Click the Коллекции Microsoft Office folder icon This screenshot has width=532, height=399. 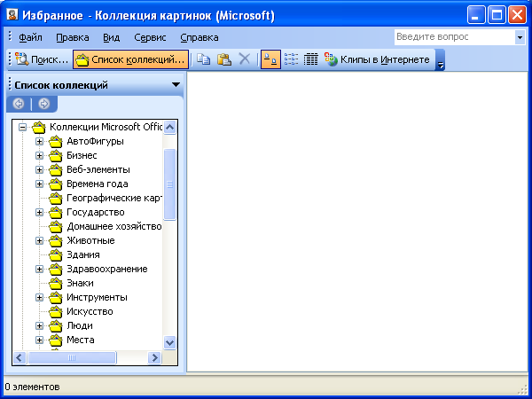[39, 127]
